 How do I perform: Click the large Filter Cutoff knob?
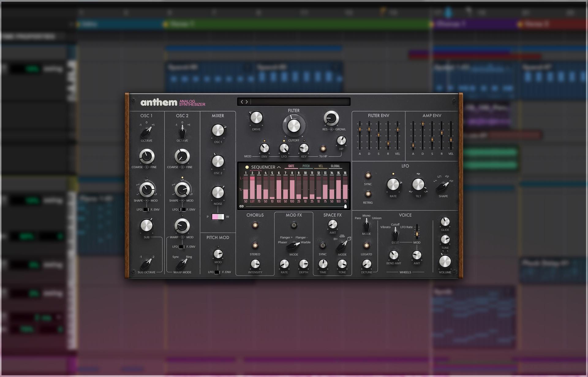[294, 126]
